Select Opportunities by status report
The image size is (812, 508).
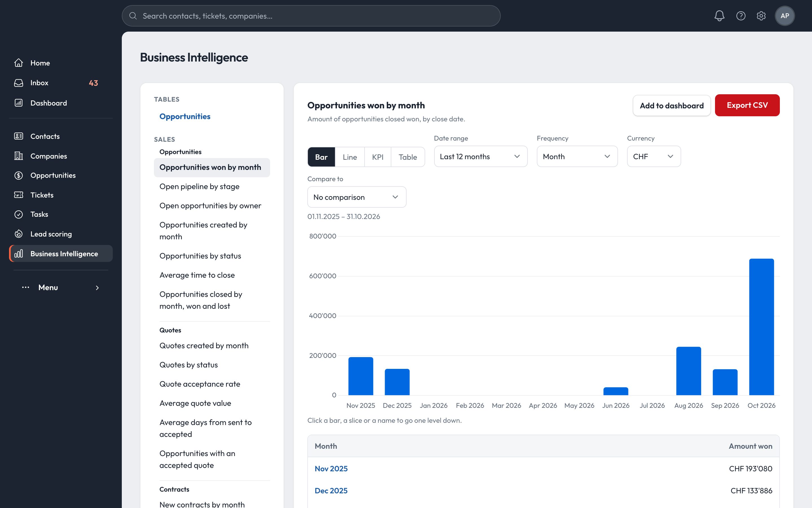(212, 256)
